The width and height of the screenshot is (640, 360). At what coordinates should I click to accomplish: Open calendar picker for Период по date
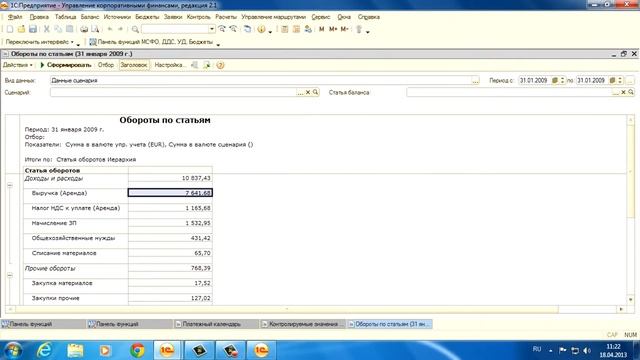(612, 80)
